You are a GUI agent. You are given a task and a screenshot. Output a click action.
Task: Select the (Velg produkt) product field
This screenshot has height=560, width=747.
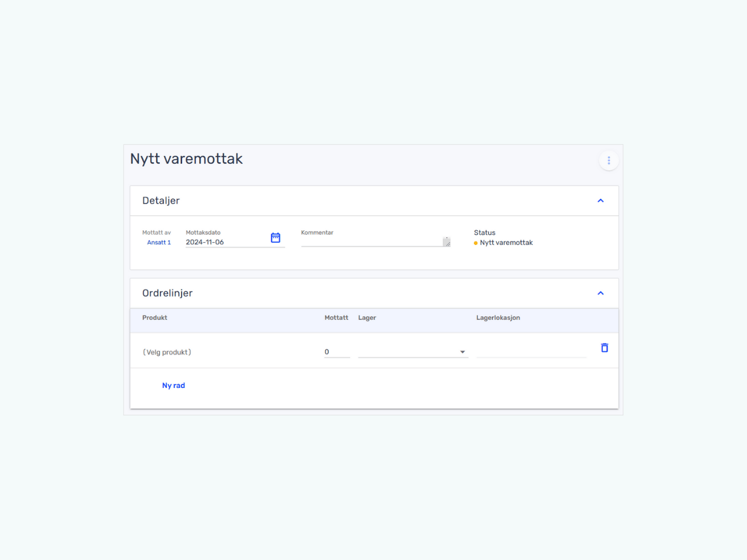[167, 352]
